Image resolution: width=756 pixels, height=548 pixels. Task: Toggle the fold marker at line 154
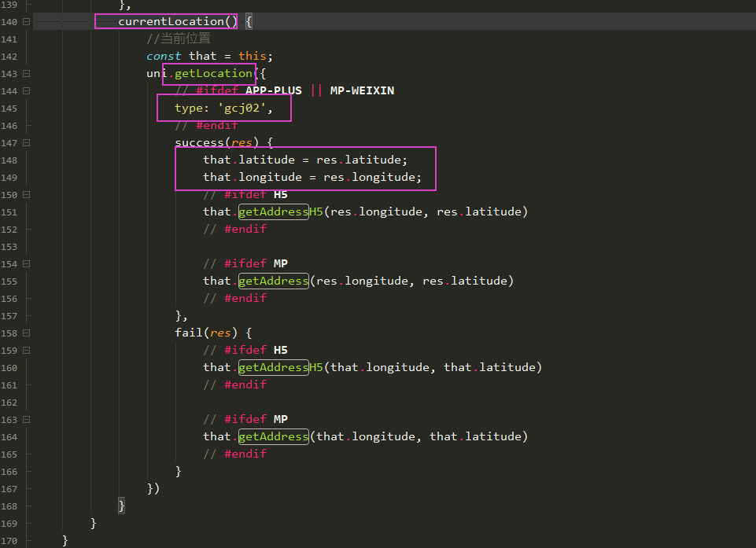27,263
